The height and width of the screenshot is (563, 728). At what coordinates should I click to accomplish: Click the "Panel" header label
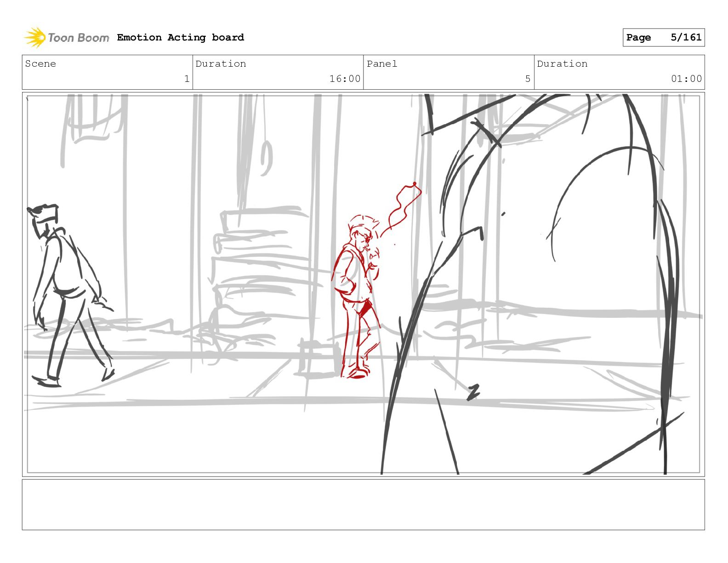(381, 63)
